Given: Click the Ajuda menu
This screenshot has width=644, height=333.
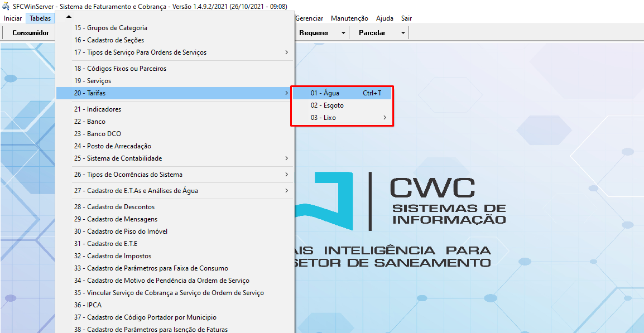Looking at the screenshot, I should tap(385, 18).
